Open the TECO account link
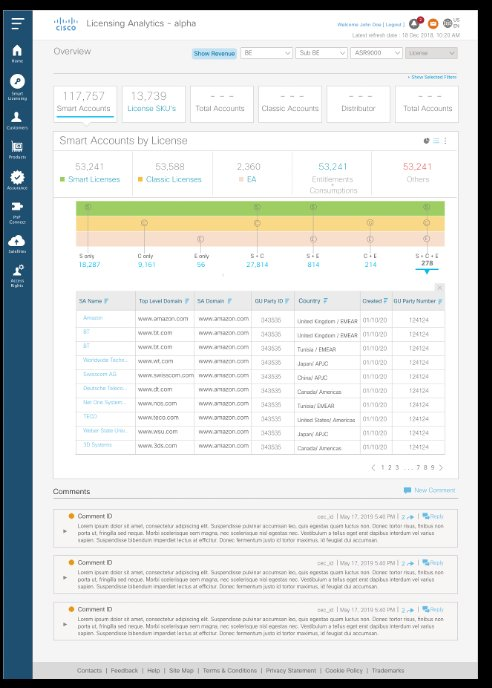Screen dimensions: 492x688 (90, 416)
